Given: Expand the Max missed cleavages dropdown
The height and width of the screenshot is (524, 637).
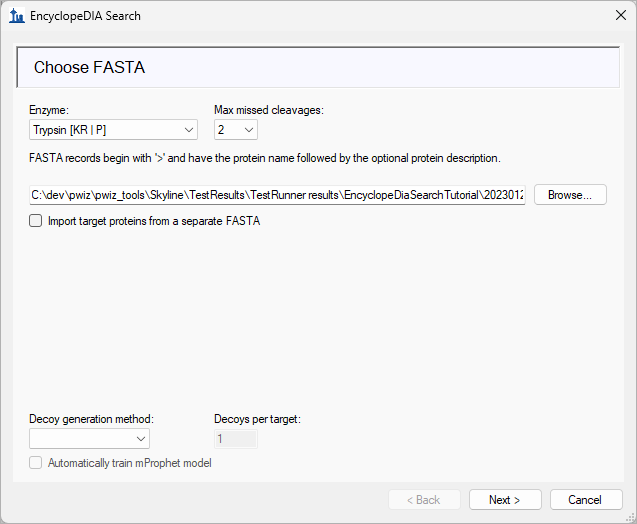Looking at the screenshot, I should tap(236, 129).
